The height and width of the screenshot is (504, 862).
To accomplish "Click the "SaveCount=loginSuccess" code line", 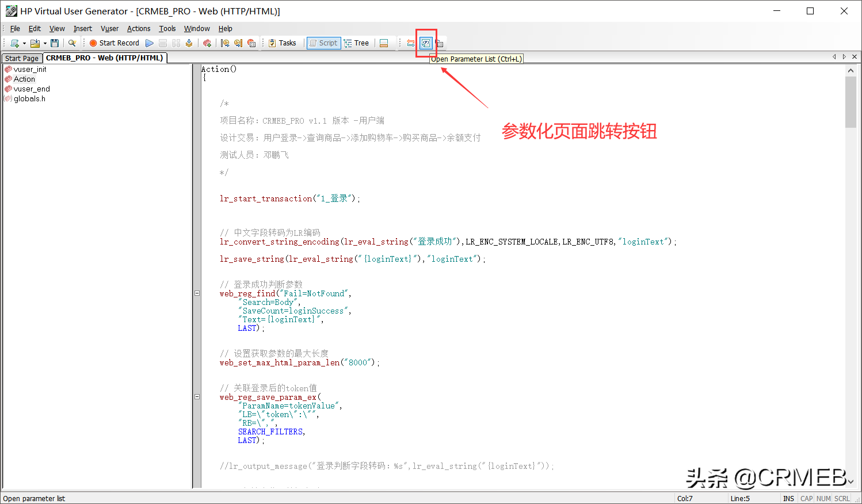I will click(x=295, y=311).
